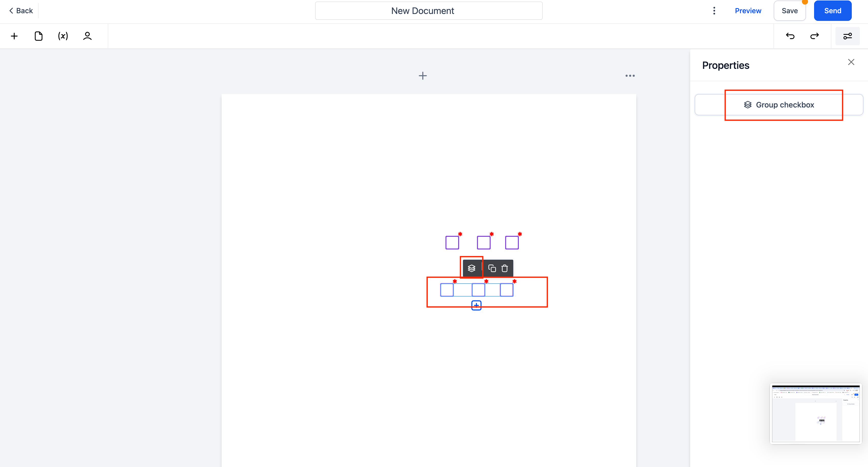Click the layers/group stack icon in toolbar
The image size is (868, 467).
pos(471,268)
